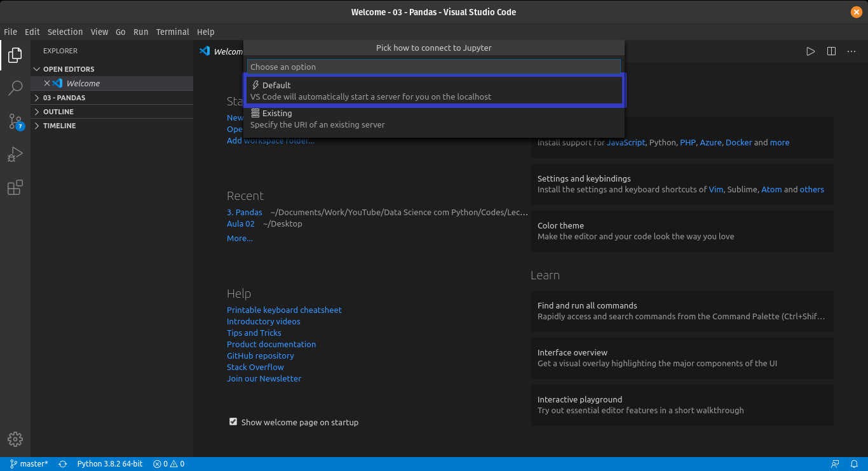
Task: Click the master* git branch indicator
Action: 29,464
